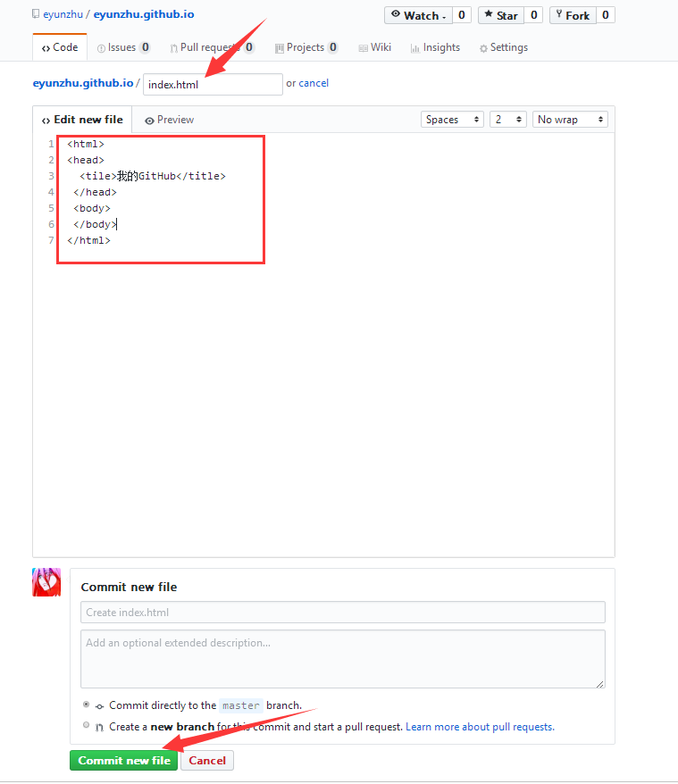Click the eye icon in Preview tab

[x=149, y=121]
